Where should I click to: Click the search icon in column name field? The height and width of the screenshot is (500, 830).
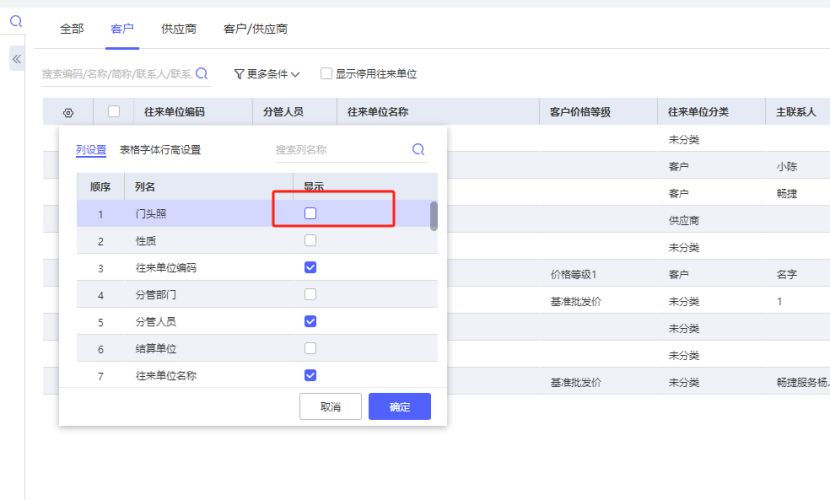point(418,150)
